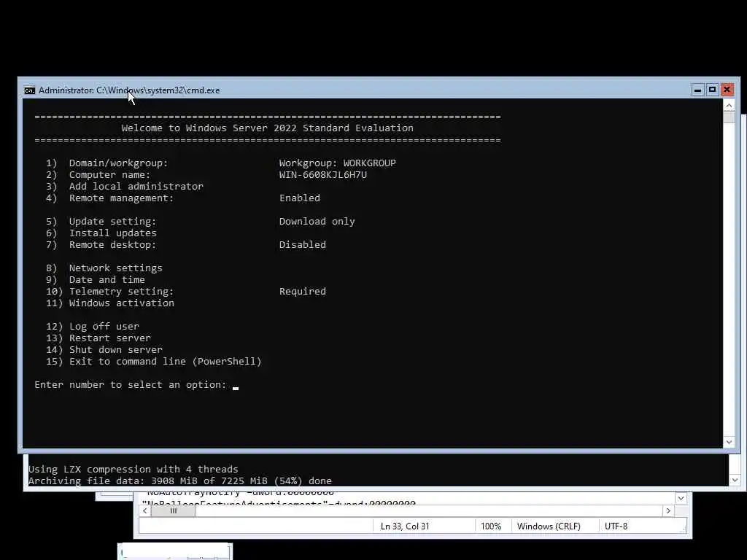Click 'Workgroup: WORKGROUP' value

click(337, 163)
